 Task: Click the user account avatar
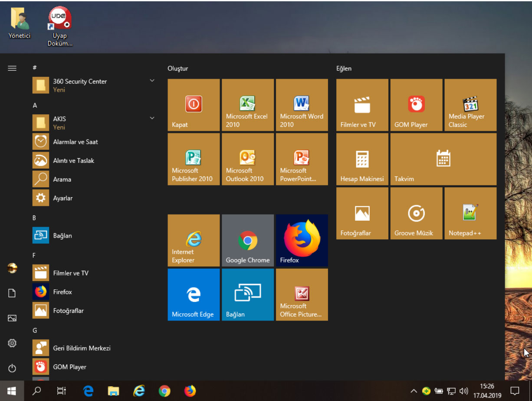(12, 268)
